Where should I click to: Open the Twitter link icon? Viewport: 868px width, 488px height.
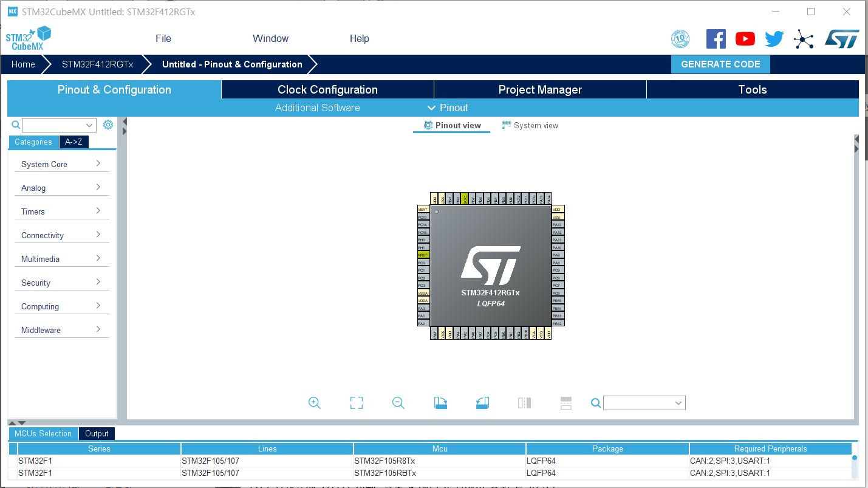point(774,39)
